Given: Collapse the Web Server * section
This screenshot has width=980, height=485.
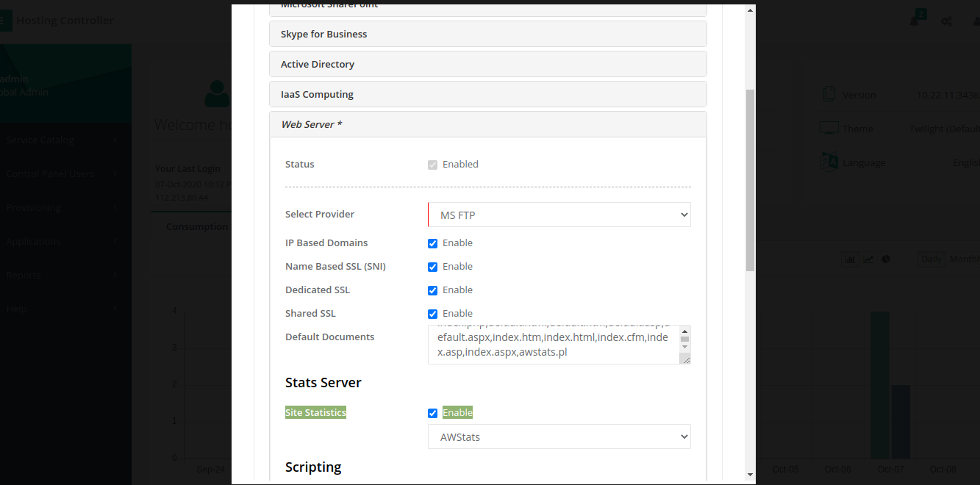Looking at the screenshot, I should (x=488, y=124).
